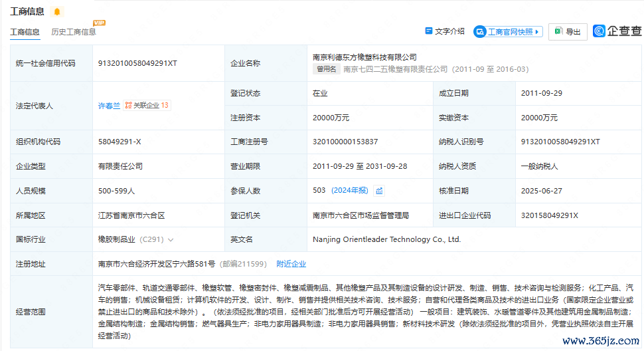Select insured count 503
This screenshot has width=644, height=351.
point(319,191)
